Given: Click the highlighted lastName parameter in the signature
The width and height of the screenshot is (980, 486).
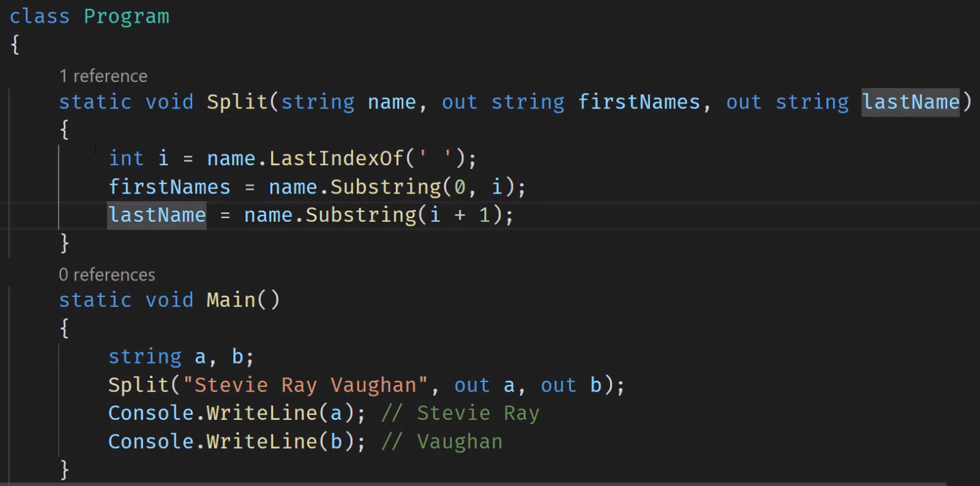Looking at the screenshot, I should click(910, 102).
